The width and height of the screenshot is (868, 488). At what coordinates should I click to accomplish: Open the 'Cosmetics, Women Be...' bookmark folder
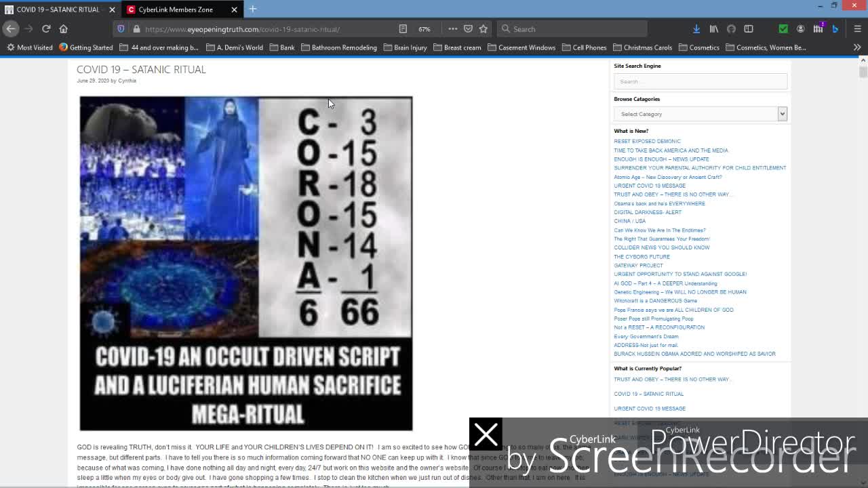tap(766, 47)
